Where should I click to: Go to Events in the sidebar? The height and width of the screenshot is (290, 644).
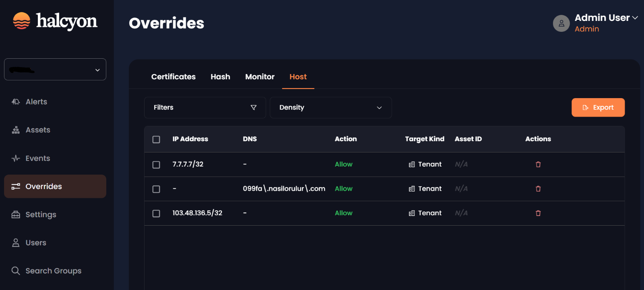coord(55,158)
